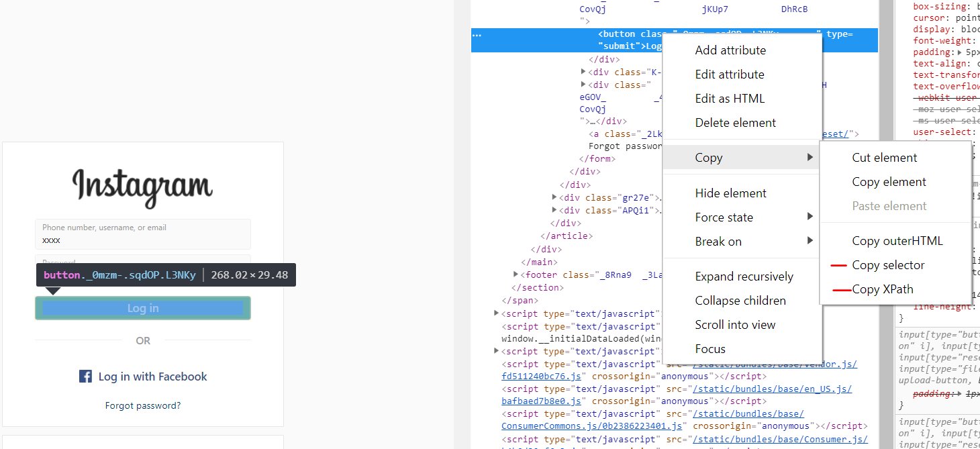
Task: Click the username field containing xxxx
Action: [x=143, y=234]
